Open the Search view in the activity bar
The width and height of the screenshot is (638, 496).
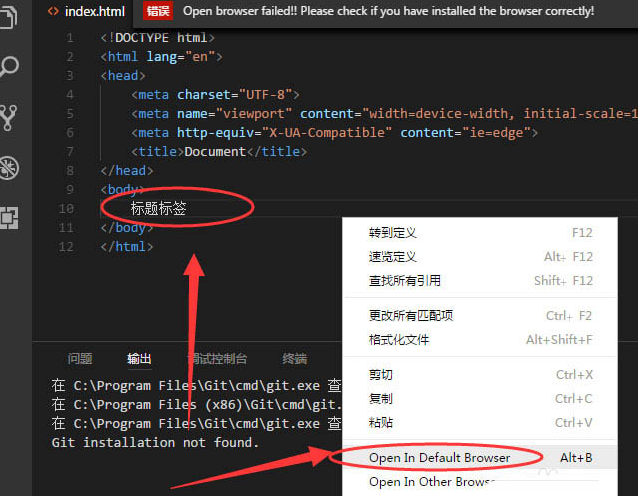10,67
